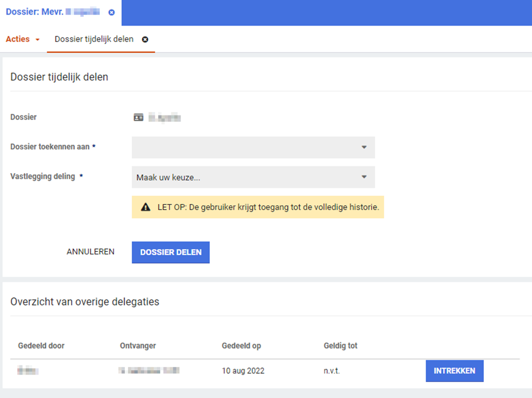Click the 'Ontvanger' column header
The height and width of the screenshot is (398, 532).
click(x=138, y=346)
